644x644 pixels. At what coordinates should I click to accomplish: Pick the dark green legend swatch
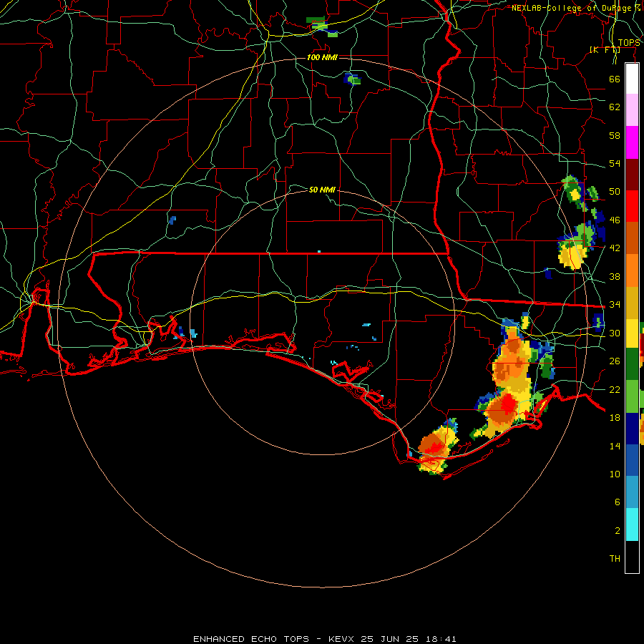632,364
